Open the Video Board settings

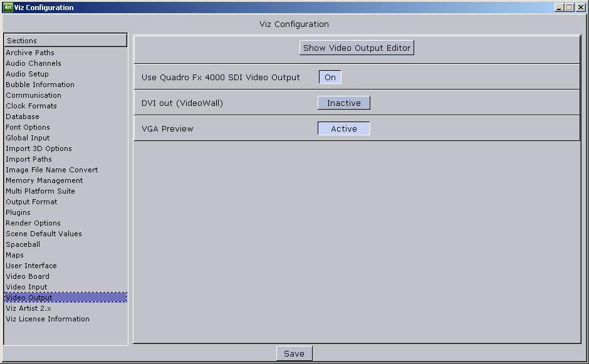27,276
